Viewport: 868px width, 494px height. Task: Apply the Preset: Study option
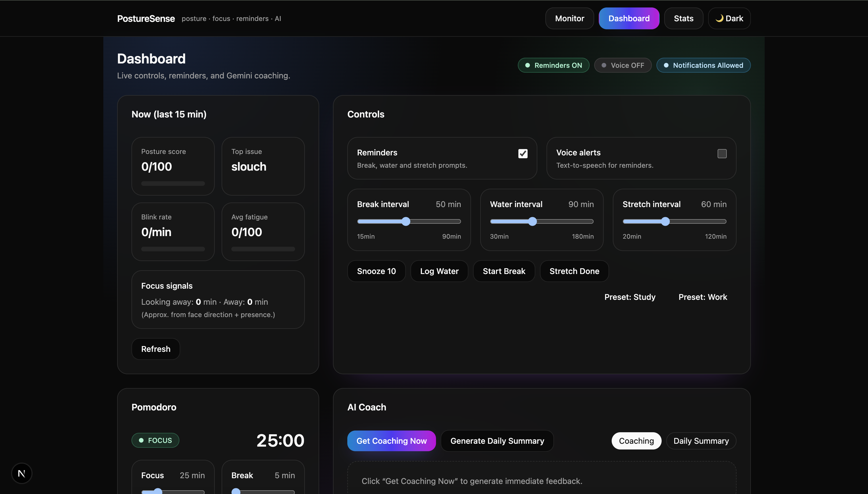[x=630, y=297]
